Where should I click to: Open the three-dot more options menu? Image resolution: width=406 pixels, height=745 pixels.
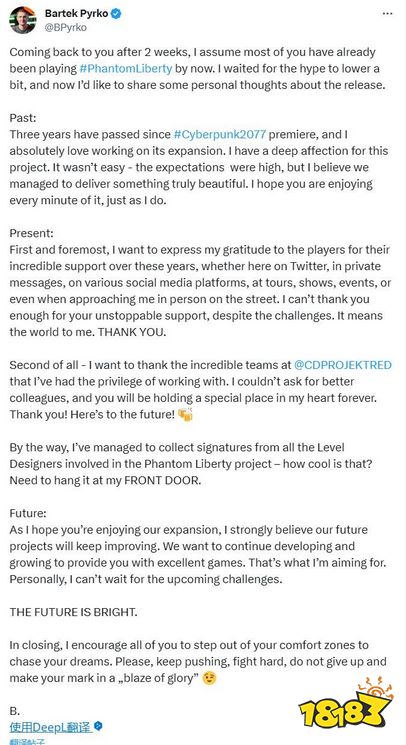coord(387,14)
